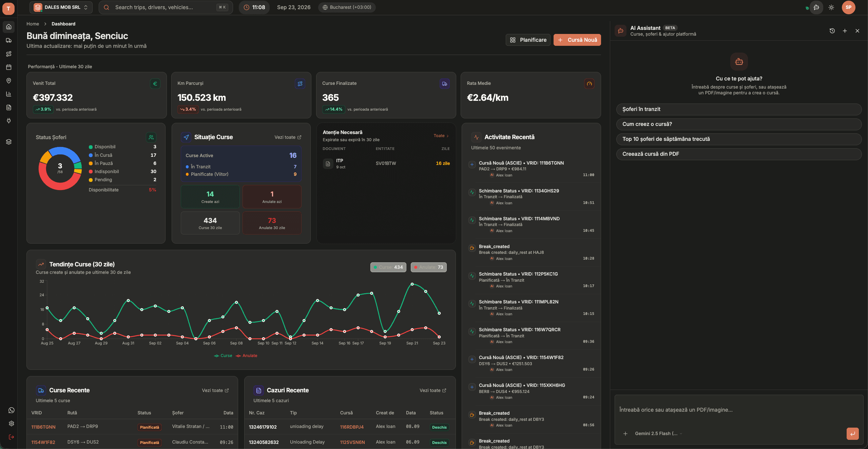Toggle the Curse legend item under chart
This screenshot has height=449, width=868.
(x=223, y=356)
